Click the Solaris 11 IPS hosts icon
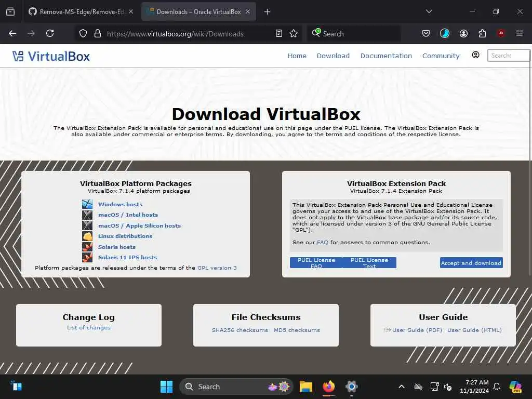 coord(87,257)
